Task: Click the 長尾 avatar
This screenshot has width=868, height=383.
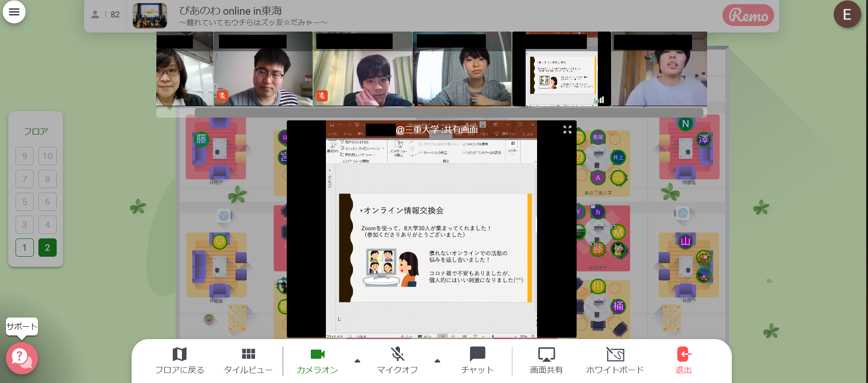Action: [598, 137]
